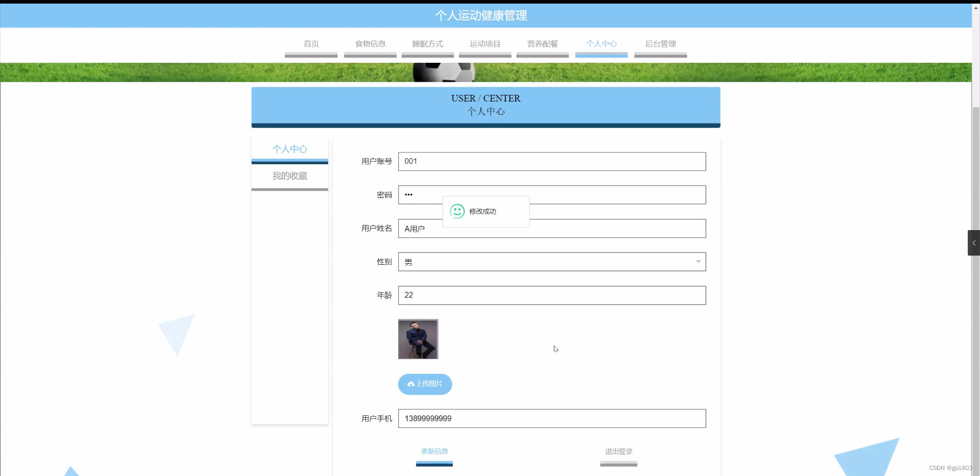This screenshot has width=980, height=476.
Task: Click the collapse arrow on the right edge
Action: tap(973, 243)
